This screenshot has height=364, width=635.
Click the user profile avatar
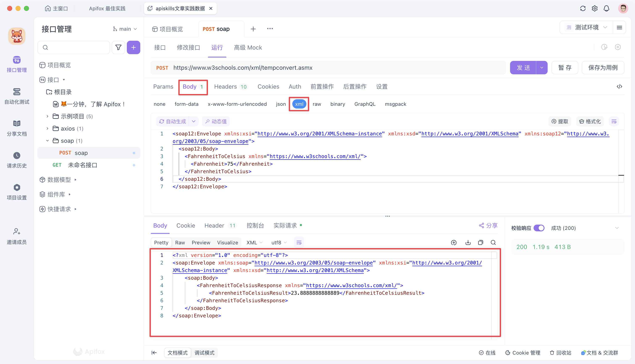[x=623, y=8]
